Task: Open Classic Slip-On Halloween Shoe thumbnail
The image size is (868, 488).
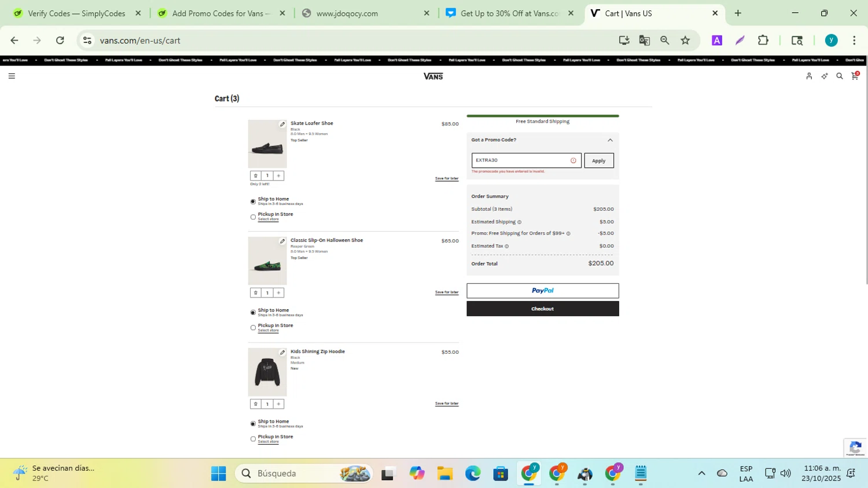Action: tap(267, 261)
